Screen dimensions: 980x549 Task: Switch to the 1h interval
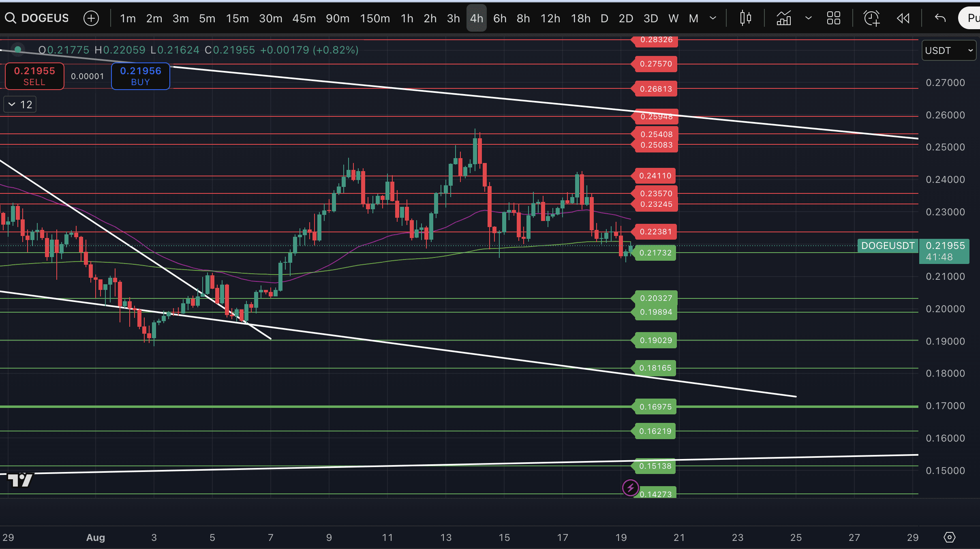click(407, 18)
